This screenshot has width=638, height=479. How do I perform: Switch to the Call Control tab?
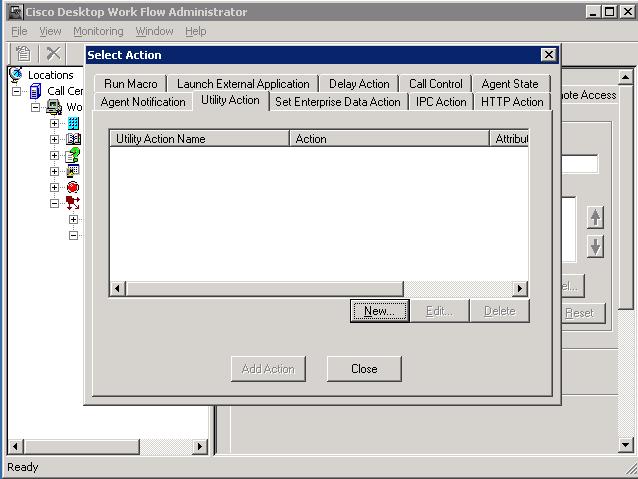coord(436,84)
